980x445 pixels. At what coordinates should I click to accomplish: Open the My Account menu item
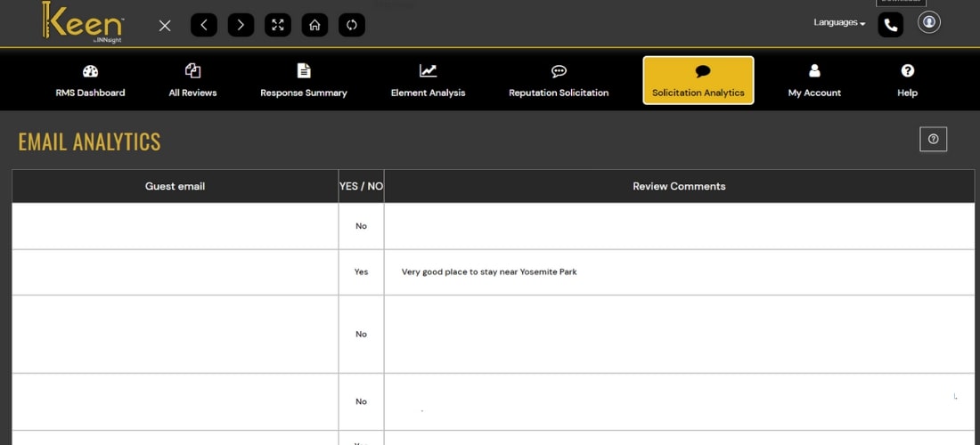click(x=814, y=80)
